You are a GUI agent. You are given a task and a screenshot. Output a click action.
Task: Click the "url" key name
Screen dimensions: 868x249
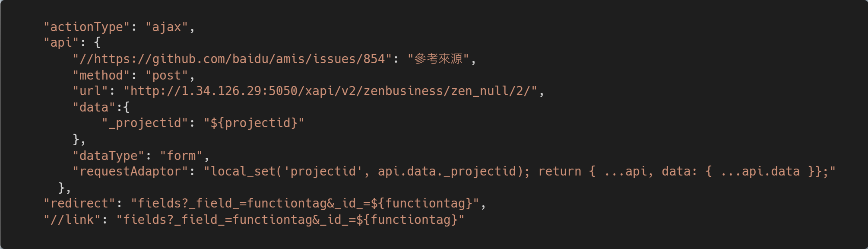tap(90, 91)
